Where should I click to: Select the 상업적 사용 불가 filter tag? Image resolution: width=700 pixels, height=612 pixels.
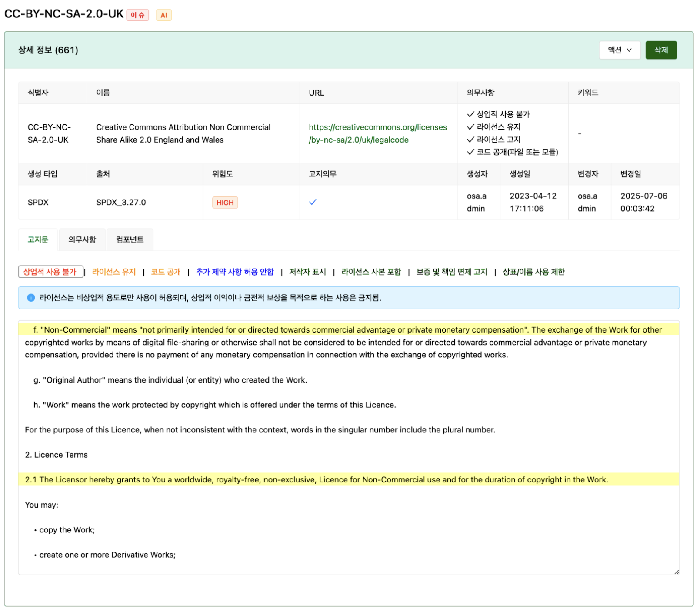coord(50,272)
